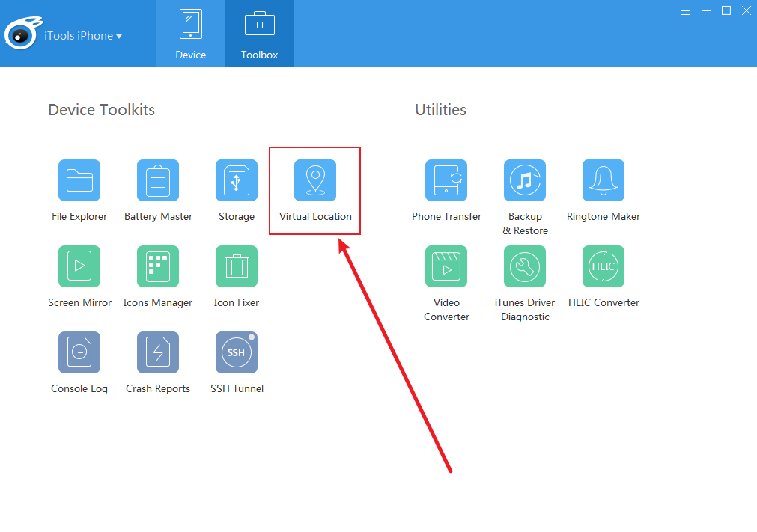Screen dimensions: 757x532
Task: Start the Virtual Location tool
Action: click(315, 180)
